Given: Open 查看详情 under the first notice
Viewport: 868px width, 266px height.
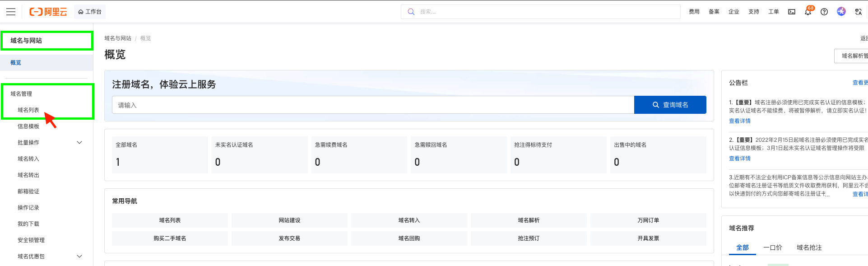Looking at the screenshot, I should 740,121.
